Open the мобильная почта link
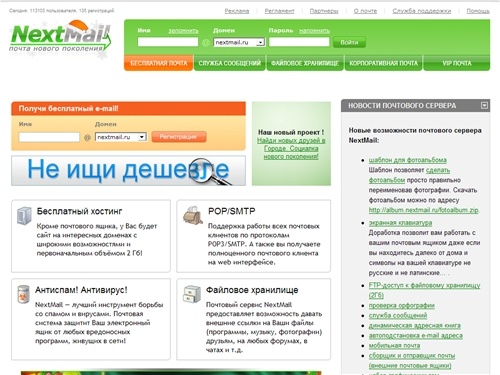 394,345
